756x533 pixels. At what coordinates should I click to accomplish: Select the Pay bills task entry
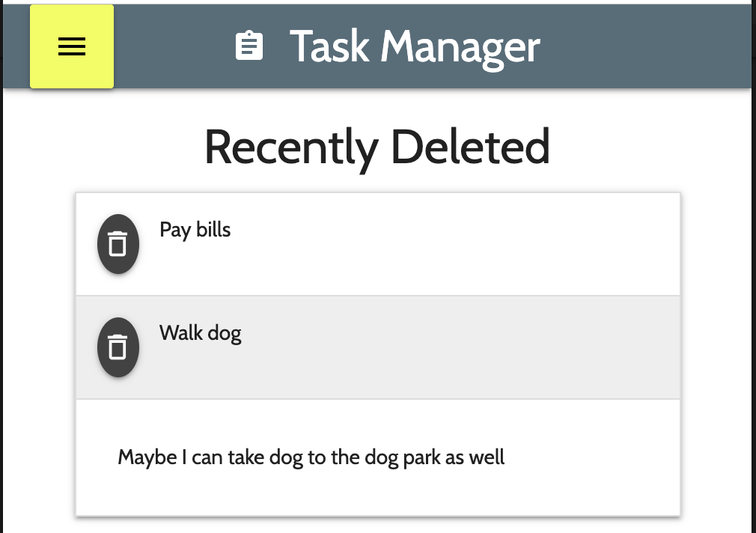[195, 230]
